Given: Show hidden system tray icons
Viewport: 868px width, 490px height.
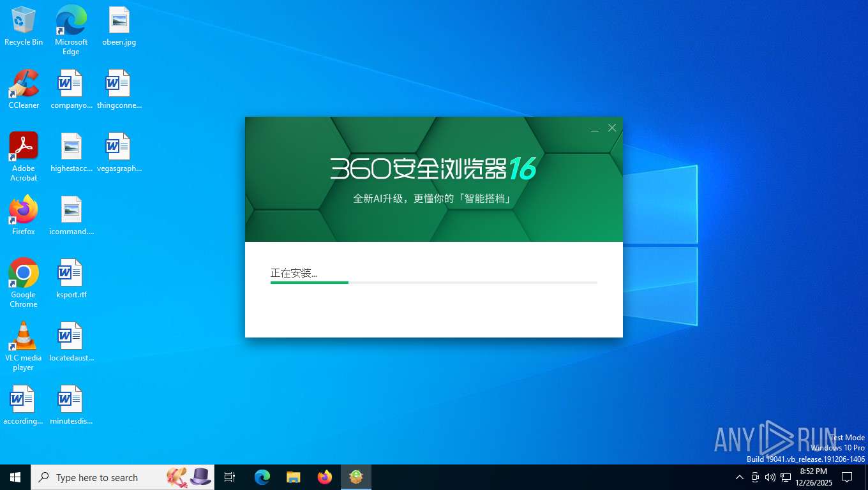Looking at the screenshot, I should pyautogui.click(x=739, y=477).
